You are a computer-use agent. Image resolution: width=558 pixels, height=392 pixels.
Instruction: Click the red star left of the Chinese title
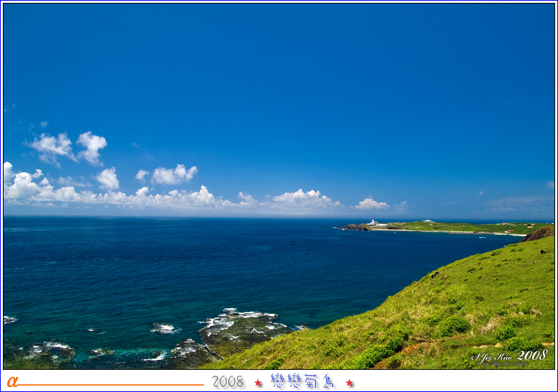pyautogui.click(x=258, y=383)
